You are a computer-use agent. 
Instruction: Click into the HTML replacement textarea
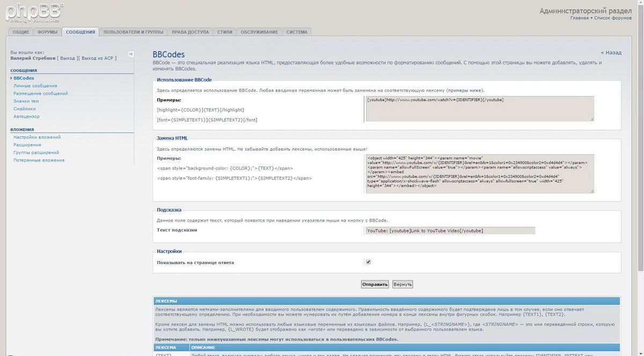click(480, 174)
